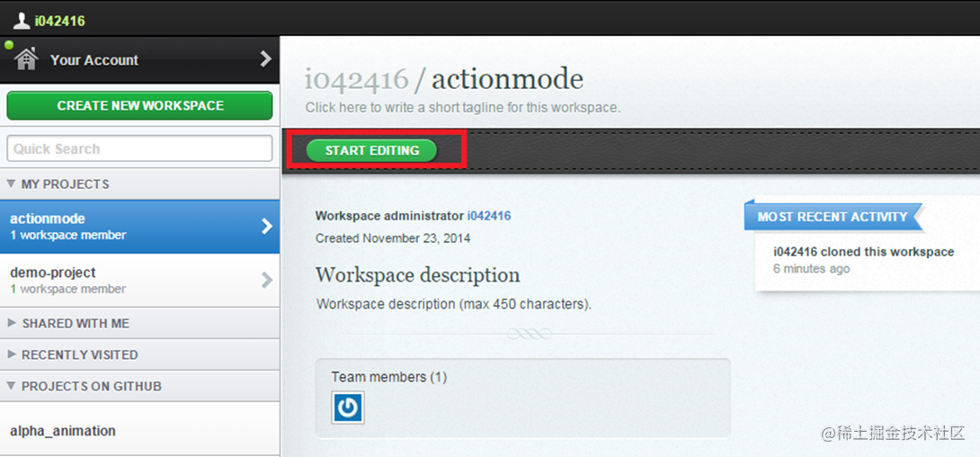Open the i042416 username menu
Image resolution: width=980 pixels, height=457 pixels.
coord(60,22)
